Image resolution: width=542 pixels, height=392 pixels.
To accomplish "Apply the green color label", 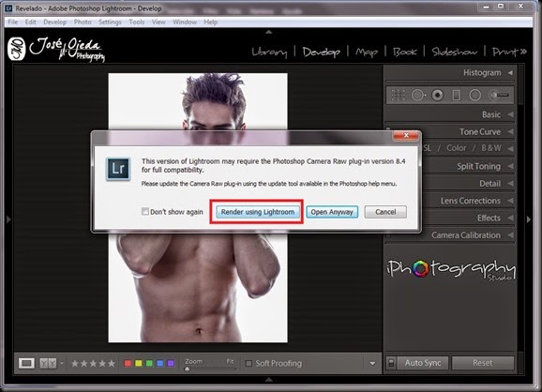I will click(x=149, y=363).
